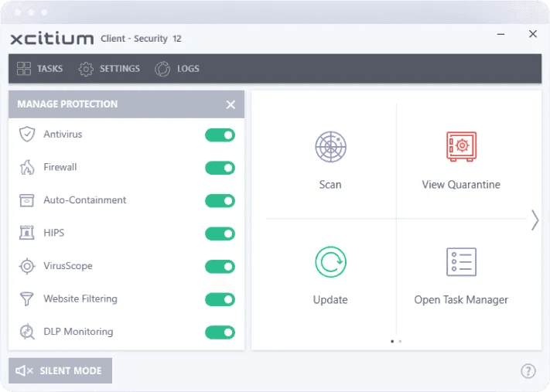The image size is (550, 392).
Task: Open the SETTINGS menu
Action: [x=109, y=69]
